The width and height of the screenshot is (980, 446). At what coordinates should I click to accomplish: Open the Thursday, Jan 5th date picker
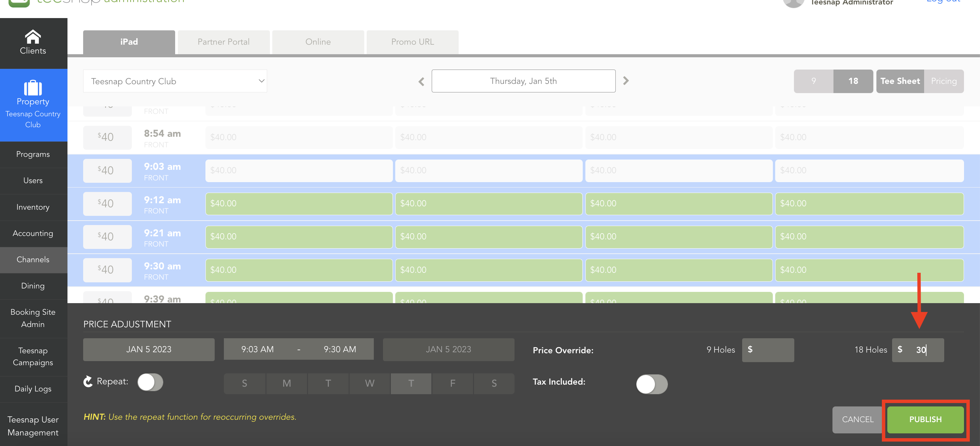pyautogui.click(x=523, y=81)
